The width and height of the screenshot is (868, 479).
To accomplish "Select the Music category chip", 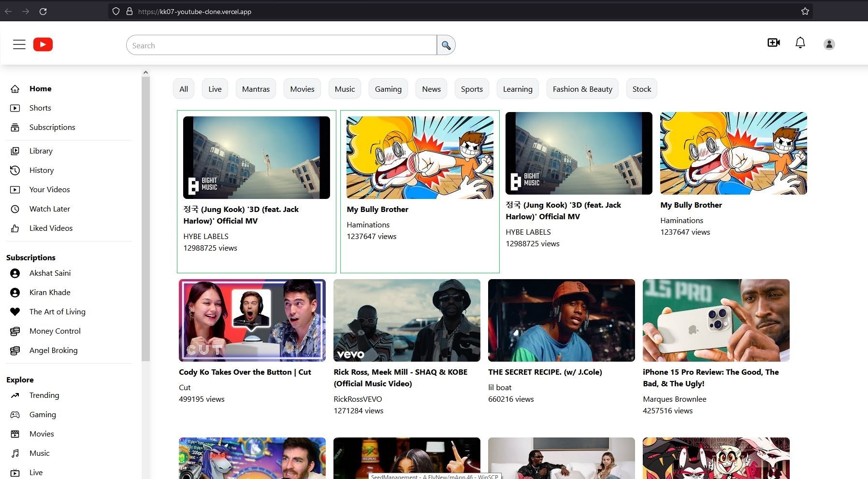I will 345,89.
